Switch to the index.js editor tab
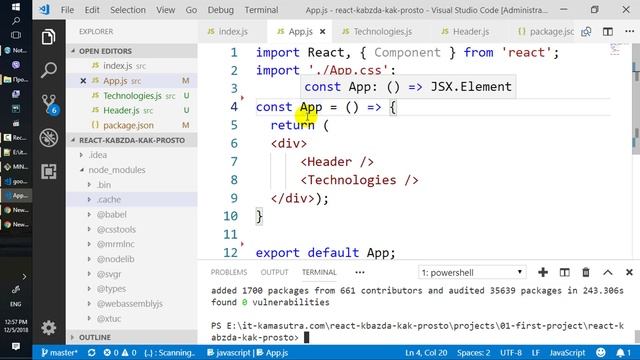The image size is (640, 360). (233, 31)
